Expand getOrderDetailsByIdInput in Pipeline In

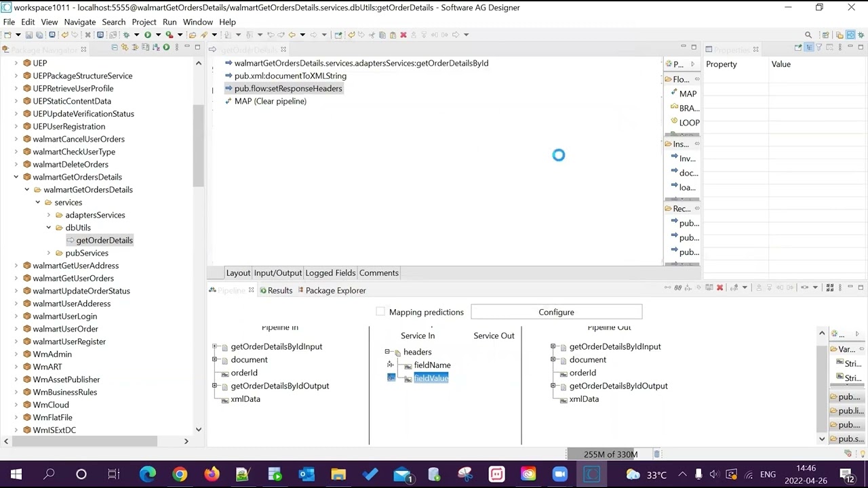pyautogui.click(x=215, y=346)
